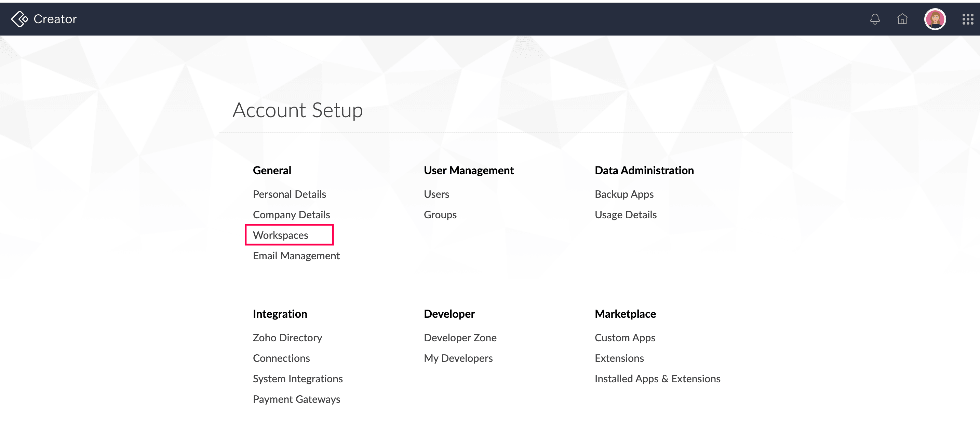
Task: Open the apps grid launcher
Action: coord(967,19)
